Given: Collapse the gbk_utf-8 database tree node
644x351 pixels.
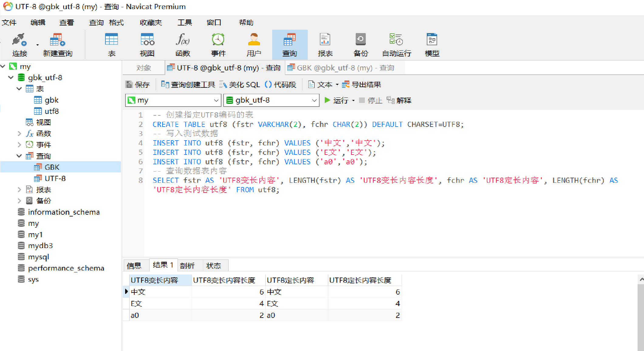Looking at the screenshot, I should click(11, 78).
